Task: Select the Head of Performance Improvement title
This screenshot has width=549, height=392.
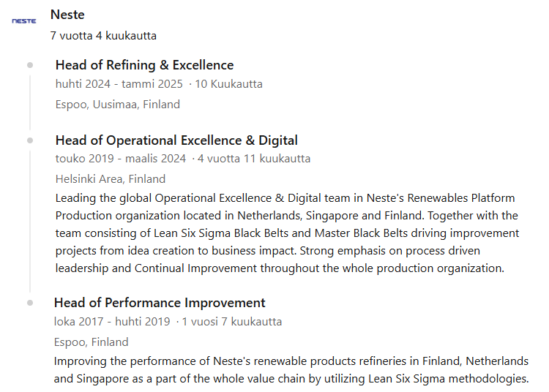Action: pyautogui.click(x=160, y=302)
